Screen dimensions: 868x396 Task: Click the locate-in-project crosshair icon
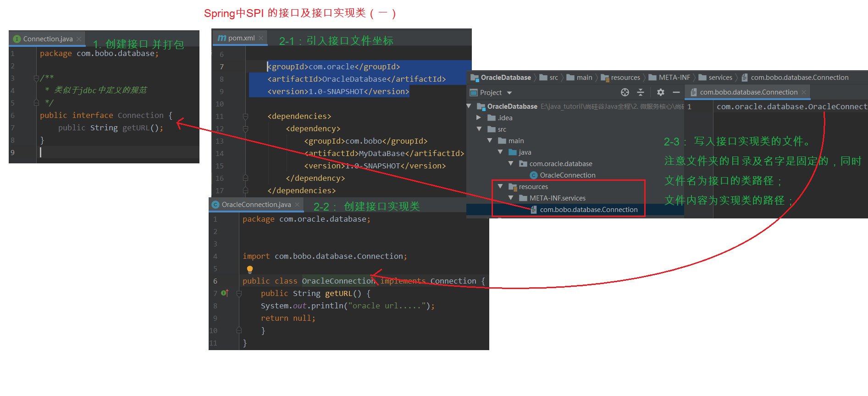(625, 92)
